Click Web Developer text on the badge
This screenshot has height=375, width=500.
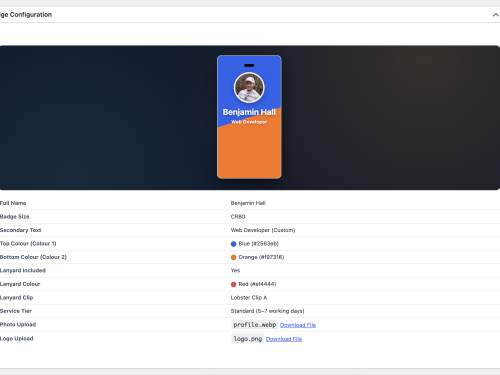click(249, 122)
